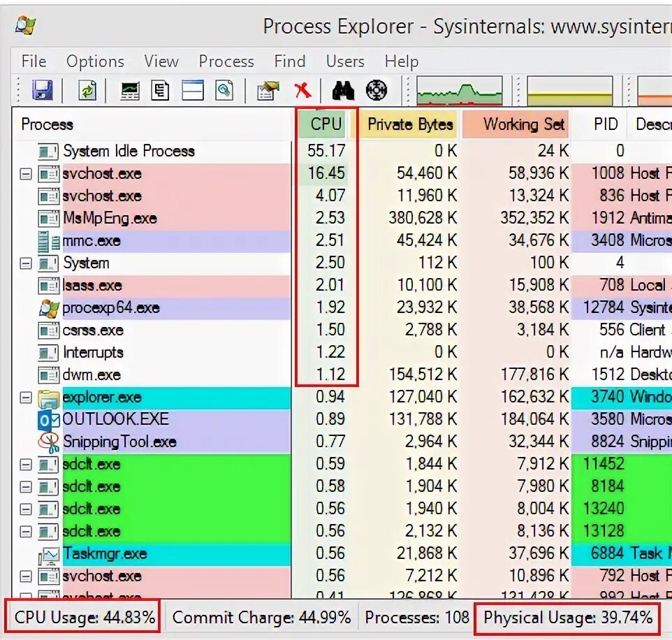672x640 pixels.
Task: Collapse the System process tree node
Action: (26, 263)
